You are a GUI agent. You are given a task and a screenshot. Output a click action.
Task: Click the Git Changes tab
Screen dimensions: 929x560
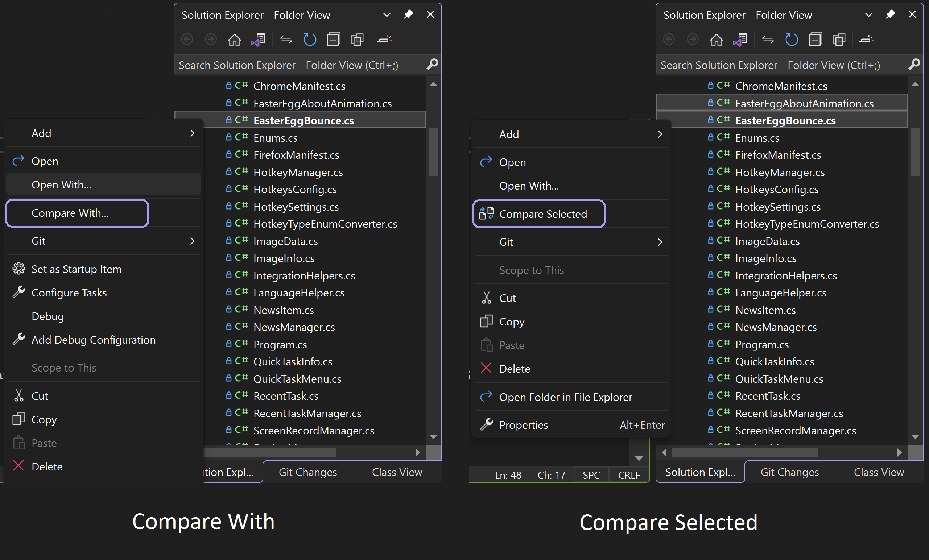[x=307, y=472]
